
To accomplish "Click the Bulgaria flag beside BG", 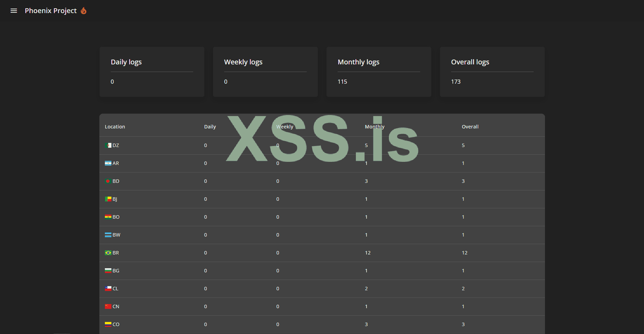I will pos(108,271).
